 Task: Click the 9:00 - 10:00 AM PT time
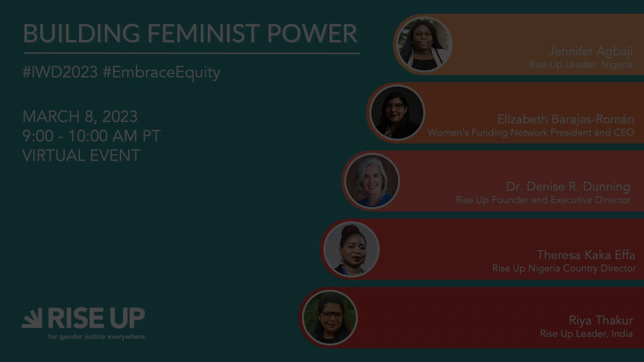[92, 136]
